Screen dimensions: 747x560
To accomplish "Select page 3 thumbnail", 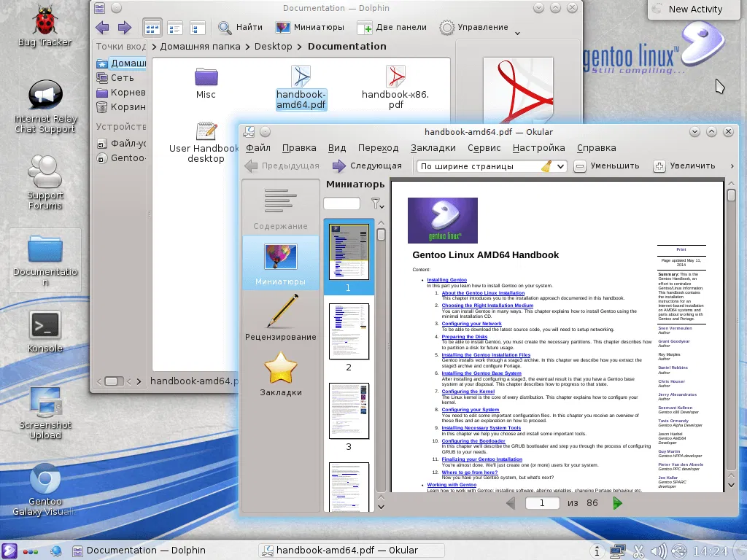I will click(349, 411).
